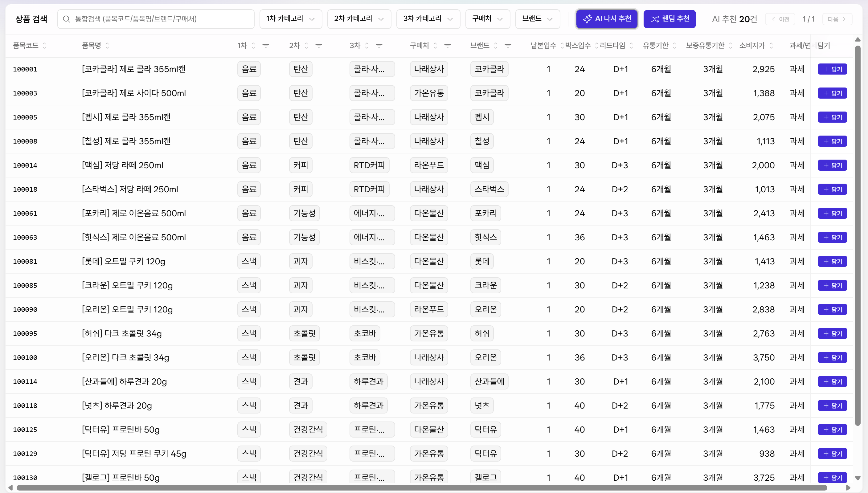Sort the 구매처 column

point(436,45)
